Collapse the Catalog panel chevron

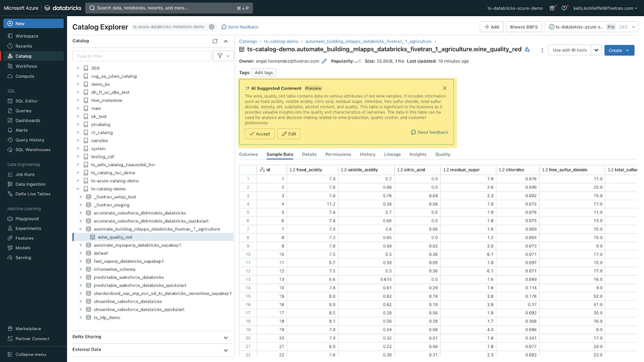click(x=226, y=41)
